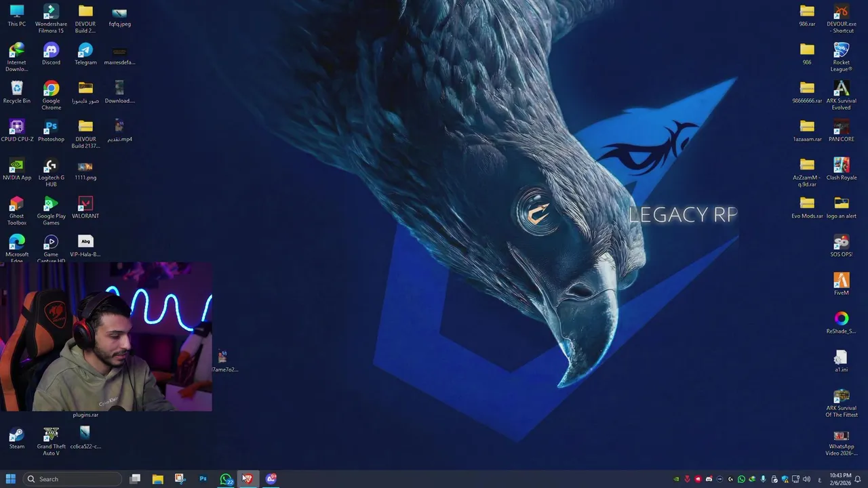
Task: Select the AzZzamM-q.9d.rar folder
Action: point(807,174)
